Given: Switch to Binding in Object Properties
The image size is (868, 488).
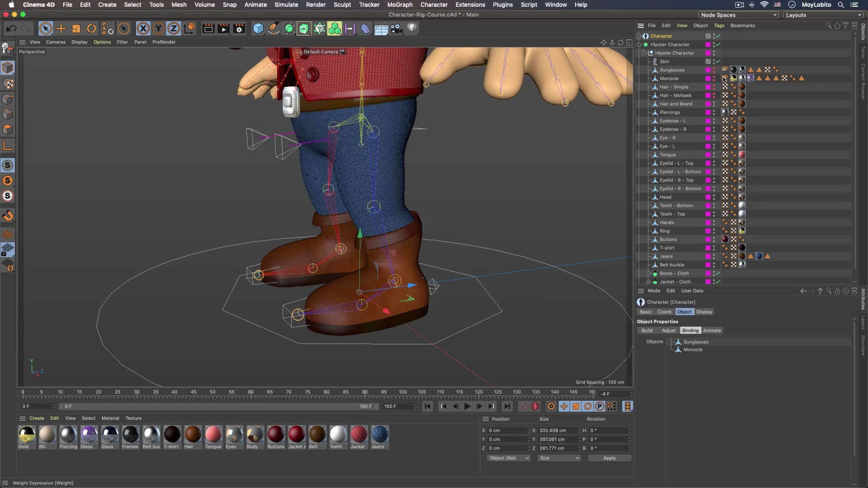Looking at the screenshot, I should click(690, 330).
